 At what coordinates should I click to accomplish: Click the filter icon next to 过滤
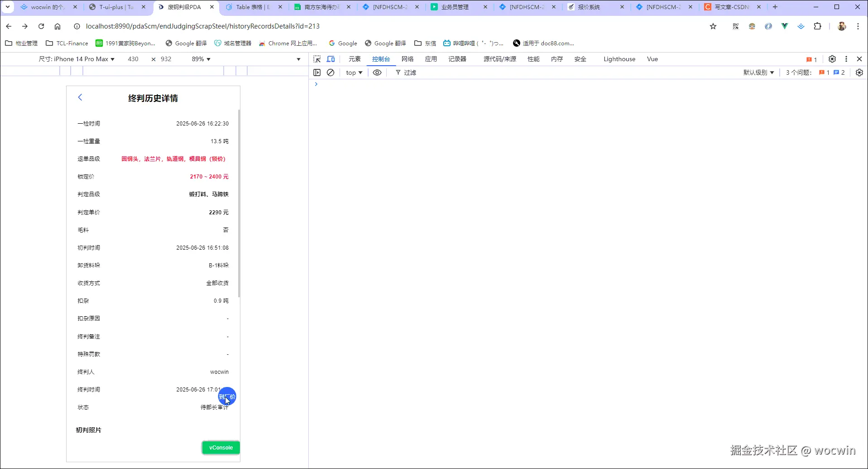tap(398, 73)
